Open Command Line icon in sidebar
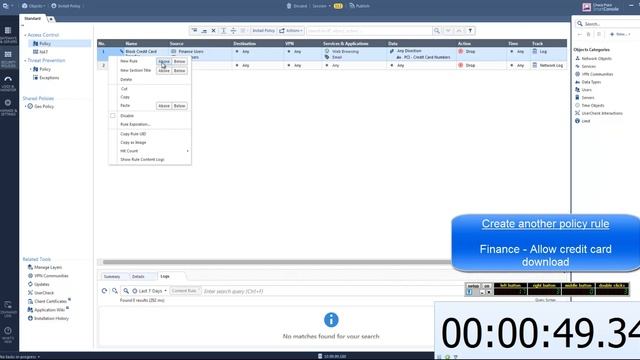The image size is (640, 360). tap(8, 309)
